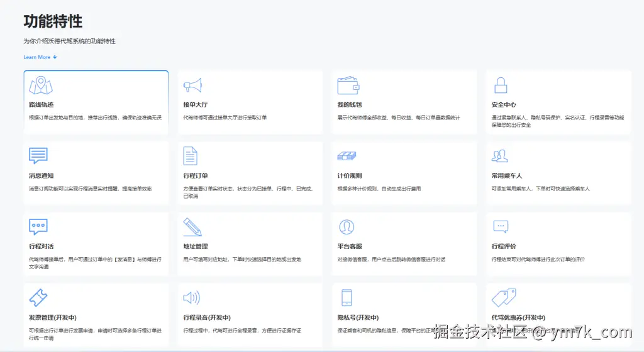This screenshot has height=352, width=644.
Task: Click the cash stack icon for 计价规则
Action: (347, 156)
